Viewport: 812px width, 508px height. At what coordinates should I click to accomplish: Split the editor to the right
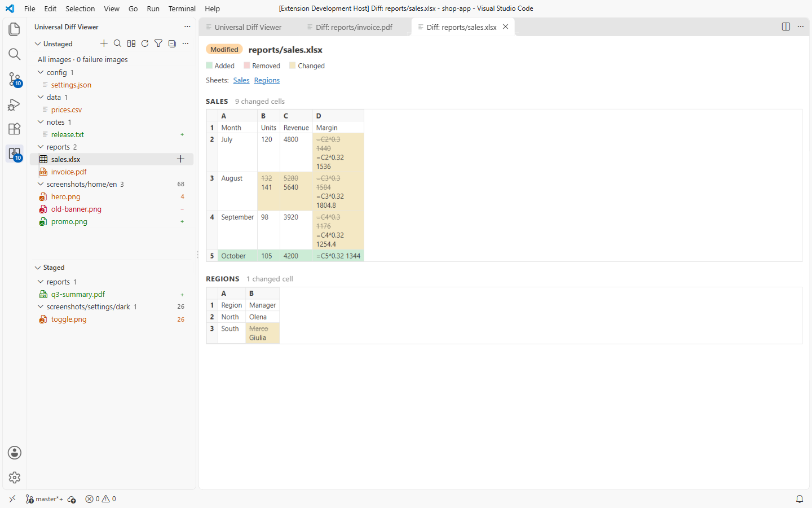click(x=786, y=27)
